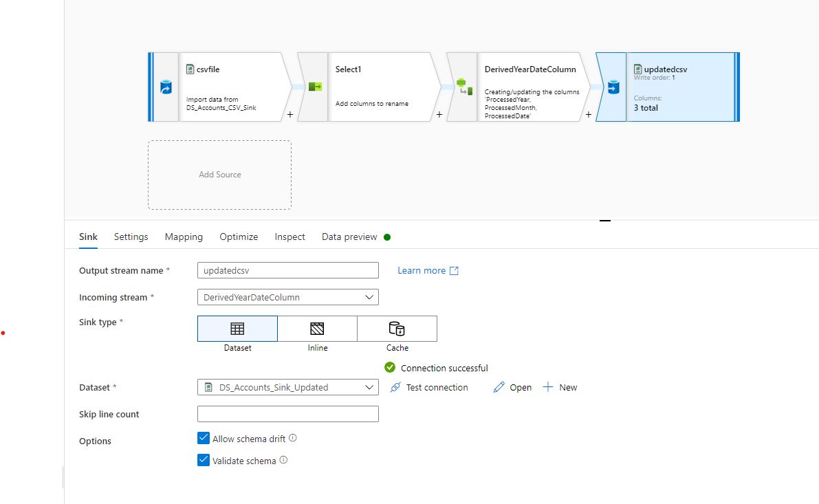Open the Learn more link
Image resolution: width=819 pixels, height=504 pixels.
[x=422, y=270]
